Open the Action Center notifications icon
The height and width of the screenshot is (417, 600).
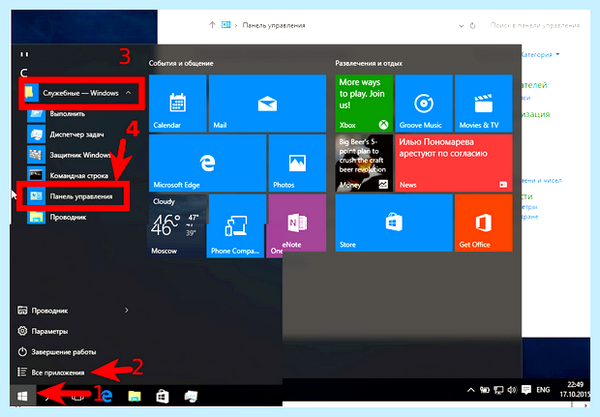[x=527, y=390]
